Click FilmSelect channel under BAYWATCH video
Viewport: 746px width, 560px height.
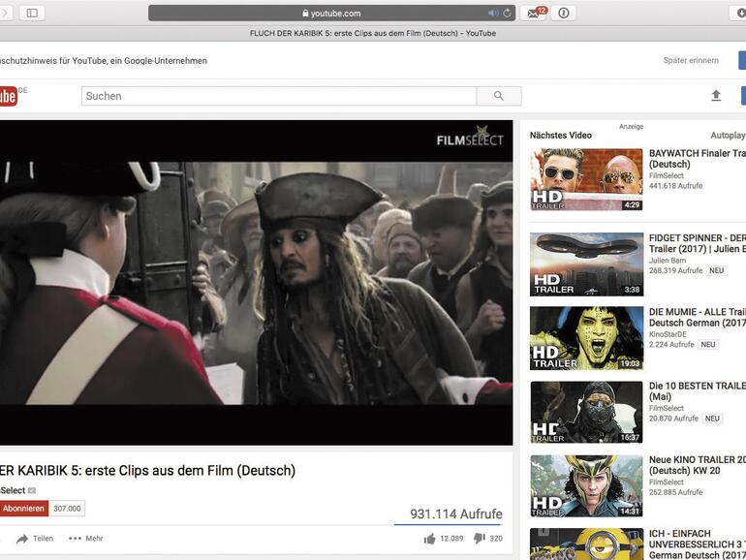(x=667, y=175)
